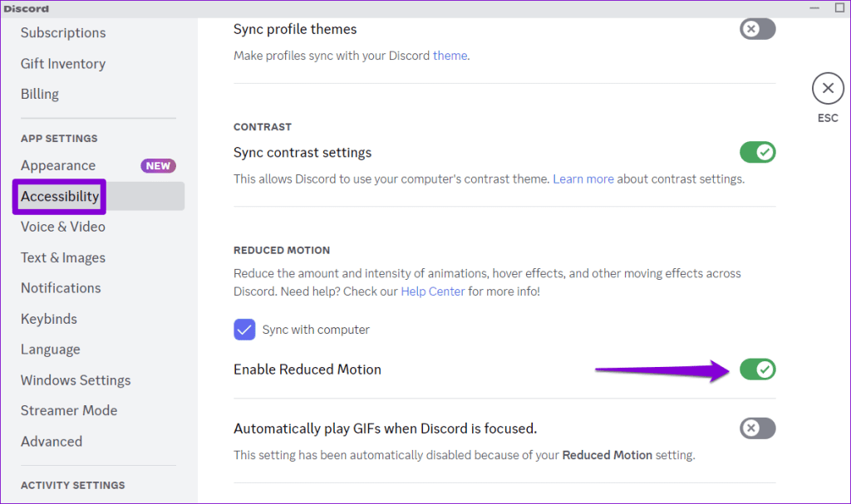This screenshot has height=504, width=851.
Task: Enable Streamer Mode settings page
Action: [x=69, y=410]
